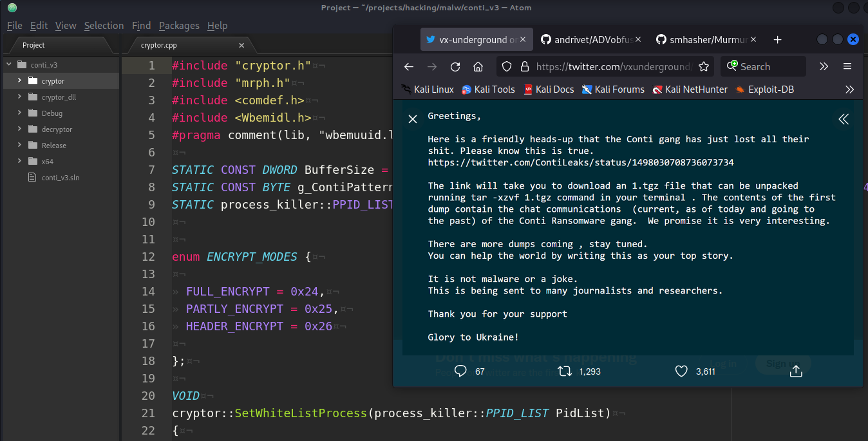The height and width of the screenshot is (441, 868).
Task: Open the Edit menu in Atom
Action: [x=39, y=26]
